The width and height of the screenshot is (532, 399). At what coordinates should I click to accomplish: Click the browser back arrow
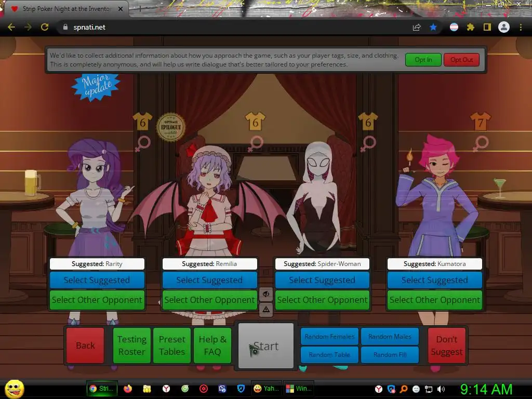[x=11, y=27]
